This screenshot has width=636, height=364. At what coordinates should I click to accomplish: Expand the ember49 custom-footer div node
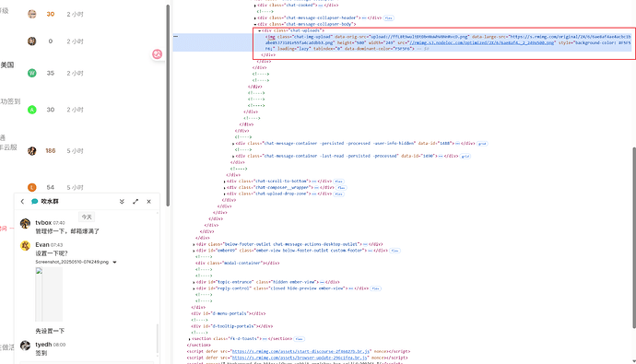[x=194, y=251]
